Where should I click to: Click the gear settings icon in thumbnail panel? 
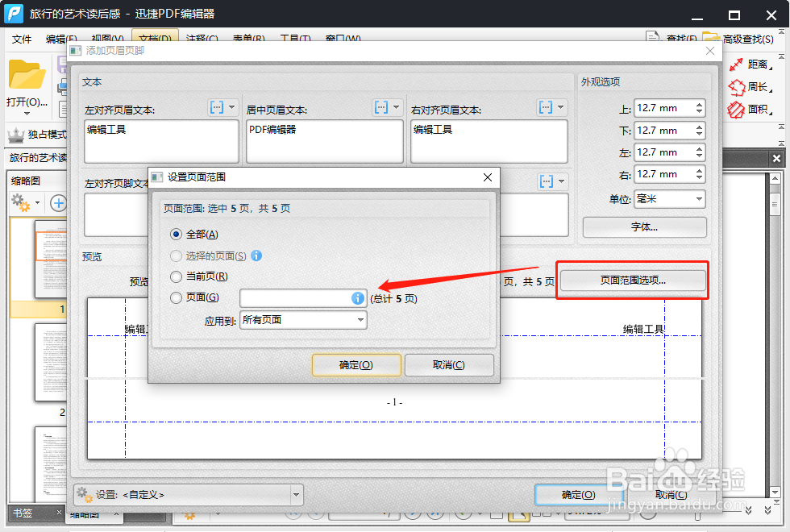tap(20, 202)
